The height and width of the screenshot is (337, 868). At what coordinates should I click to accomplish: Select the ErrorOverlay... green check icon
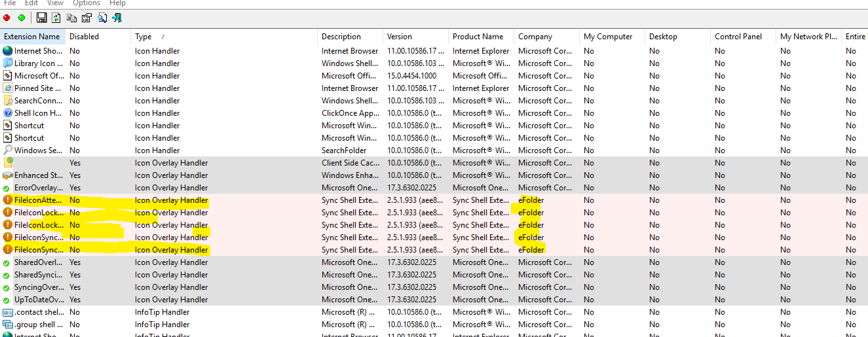coord(8,188)
